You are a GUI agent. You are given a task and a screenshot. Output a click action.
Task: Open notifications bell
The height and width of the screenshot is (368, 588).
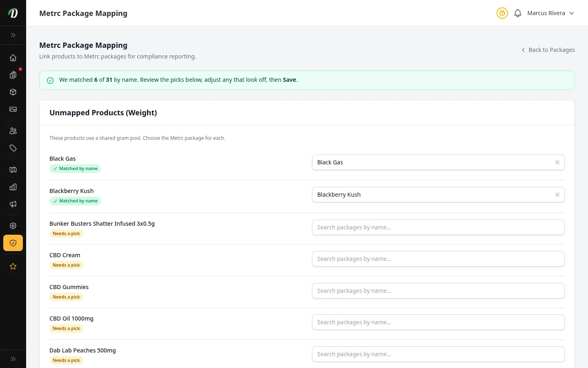pos(518,13)
